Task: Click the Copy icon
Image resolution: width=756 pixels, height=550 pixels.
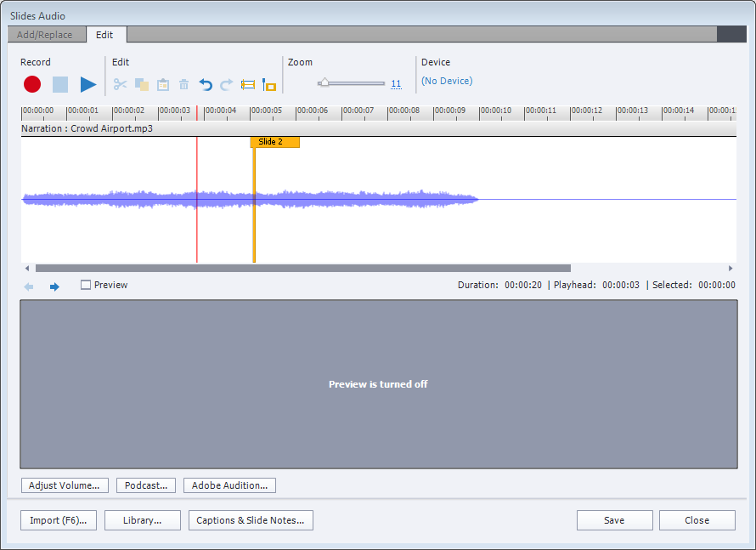Action: coord(141,84)
